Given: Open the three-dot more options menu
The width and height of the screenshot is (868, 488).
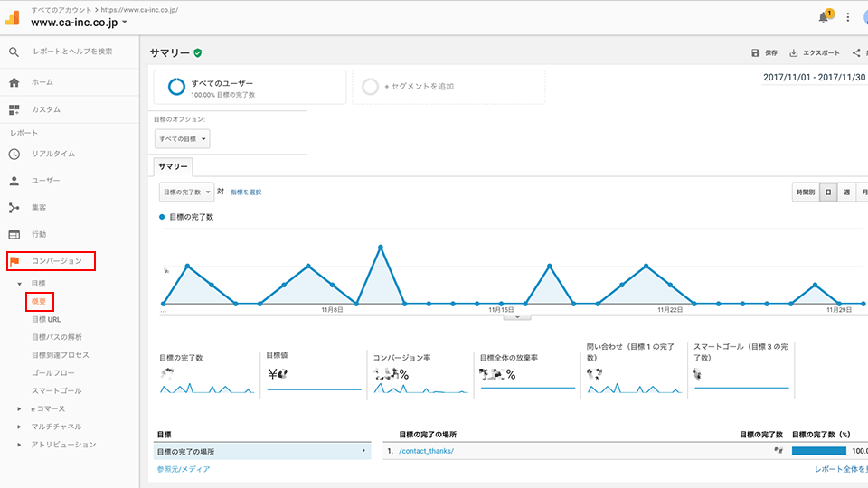Looking at the screenshot, I should tap(847, 17).
